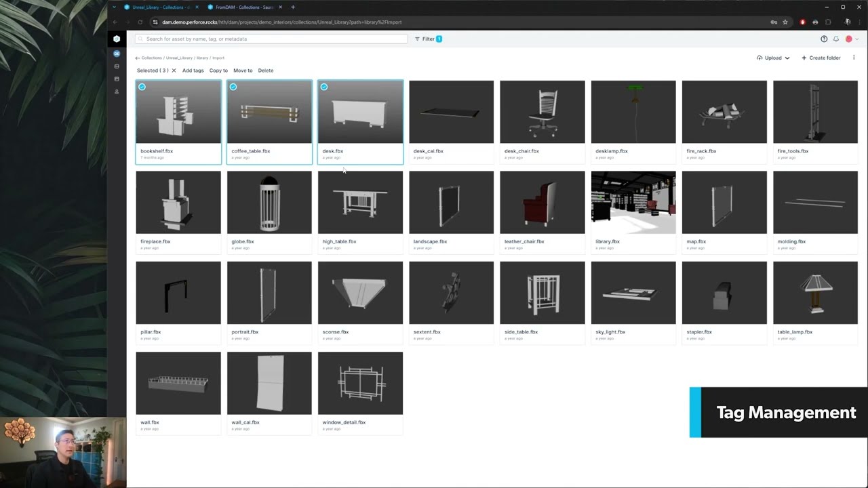
Task: Click Add tags action
Action: 193,70
